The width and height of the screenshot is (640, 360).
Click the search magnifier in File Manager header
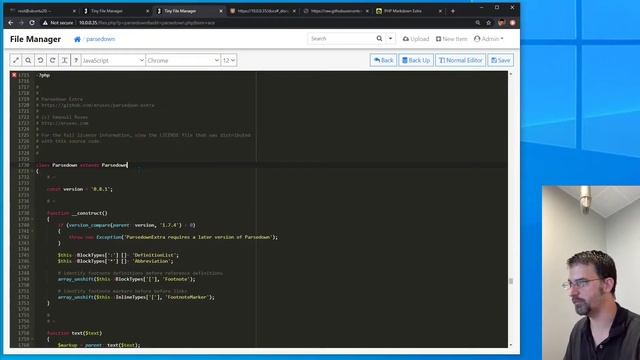tap(379, 38)
